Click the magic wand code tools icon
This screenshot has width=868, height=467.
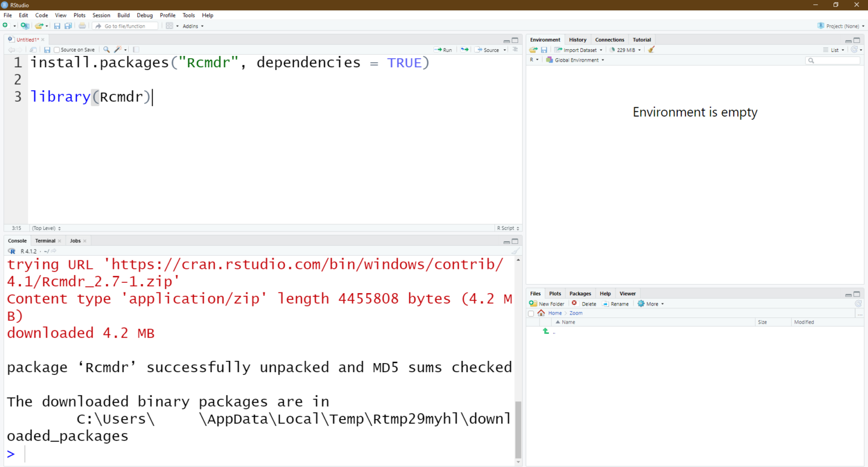click(118, 50)
